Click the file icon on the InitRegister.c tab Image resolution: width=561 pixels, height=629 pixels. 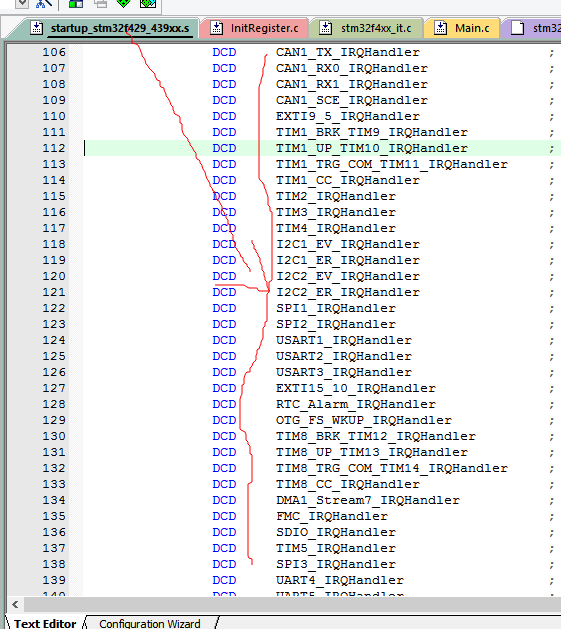[x=217, y=28]
